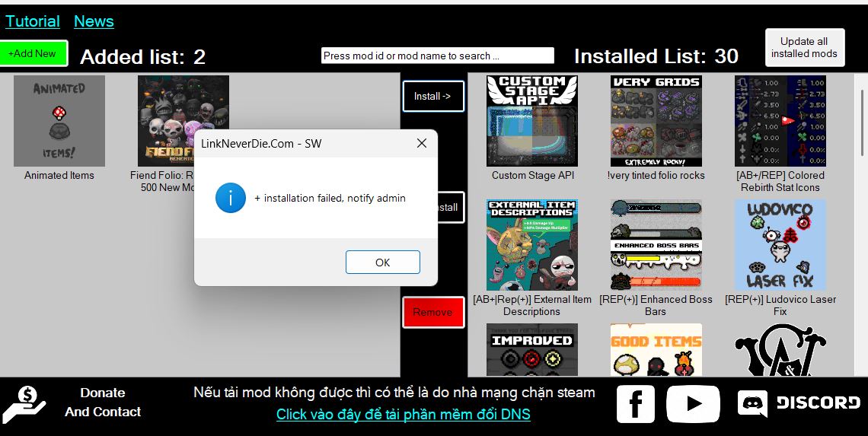Select the very tinted folio rocks mod
868x436 pixels.
(x=656, y=121)
